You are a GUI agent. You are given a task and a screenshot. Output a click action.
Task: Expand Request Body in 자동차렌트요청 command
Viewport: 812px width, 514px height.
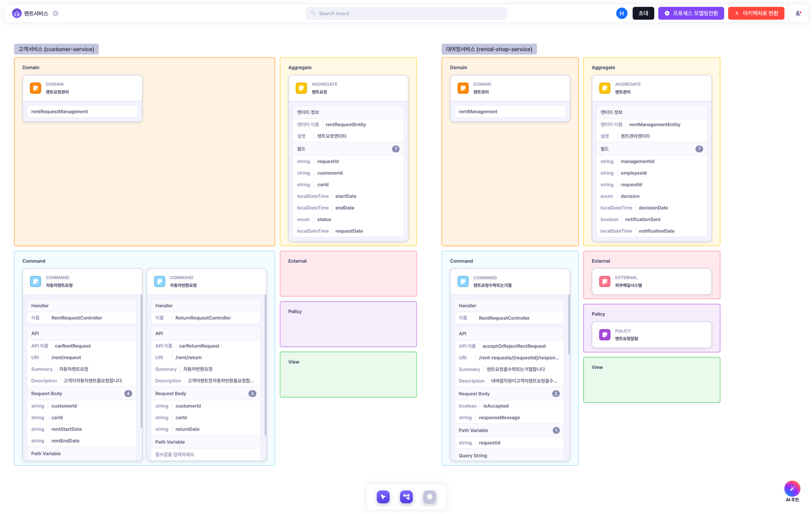pyautogui.click(x=81, y=394)
